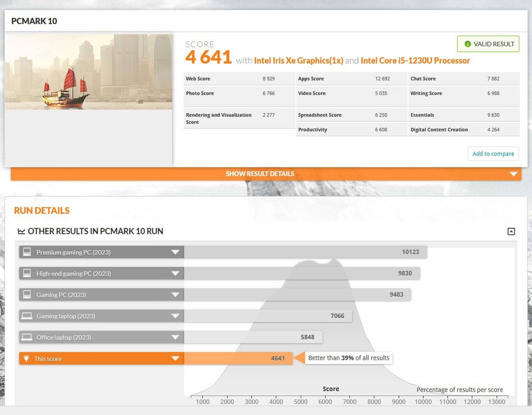Screen dimensions: 532x415
Task: Expand Show Result Details bar
Action: [x=266, y=174]
